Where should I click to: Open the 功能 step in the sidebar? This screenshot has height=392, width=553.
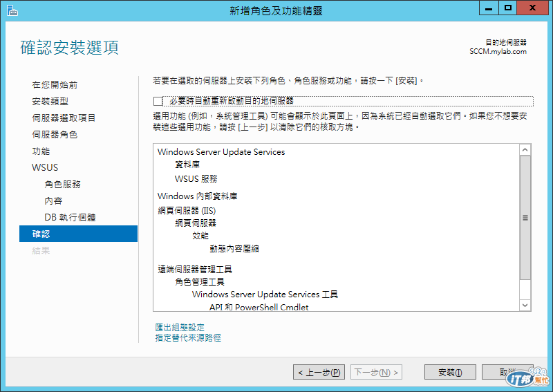(41, 151)
